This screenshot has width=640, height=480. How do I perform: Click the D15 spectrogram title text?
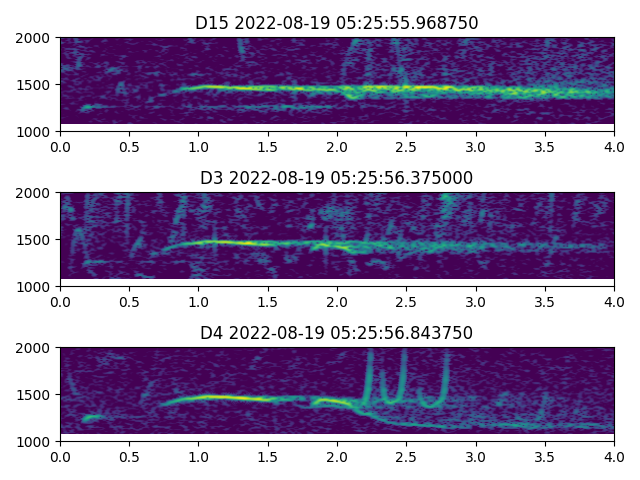point(337,23)
